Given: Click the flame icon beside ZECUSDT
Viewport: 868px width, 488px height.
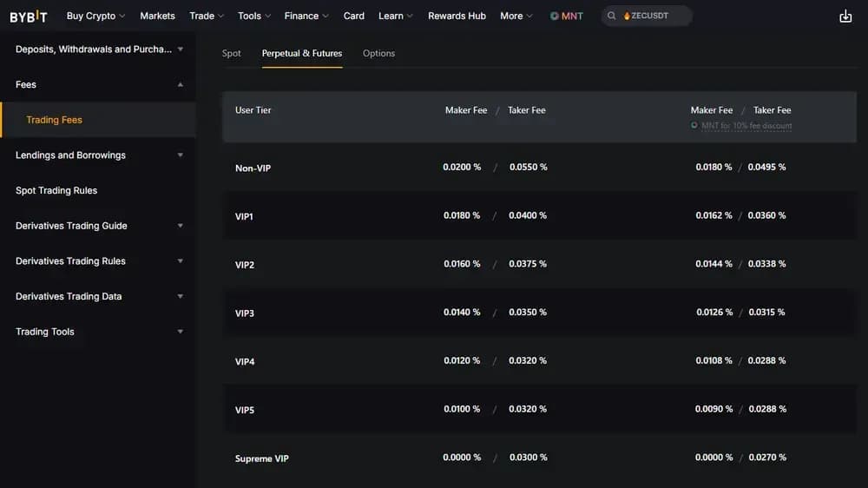Looking at the screenshot, I should click(x=627, y=16).
